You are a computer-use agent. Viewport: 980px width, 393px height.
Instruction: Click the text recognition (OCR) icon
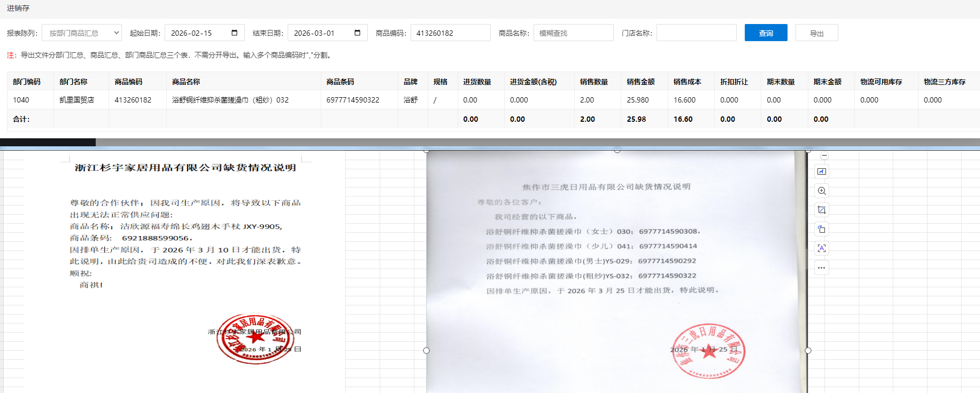pyautogui.click(x=822, y=248)
